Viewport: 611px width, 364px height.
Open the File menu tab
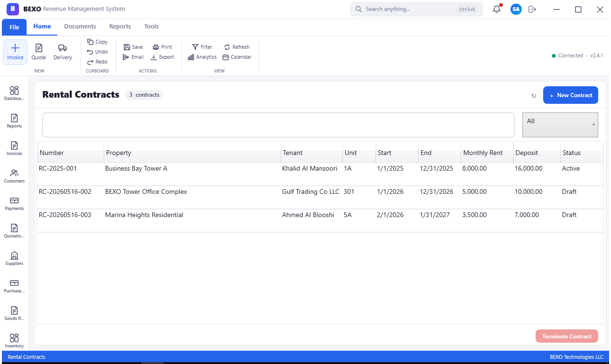pyautogui.click(x=14, y=27)
